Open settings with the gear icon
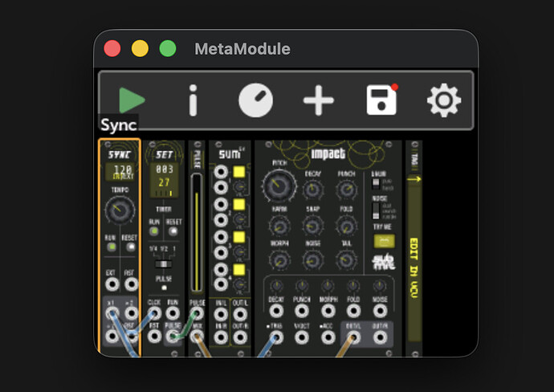This screenshot has height=392, width=554. click(x=444, y=100)
